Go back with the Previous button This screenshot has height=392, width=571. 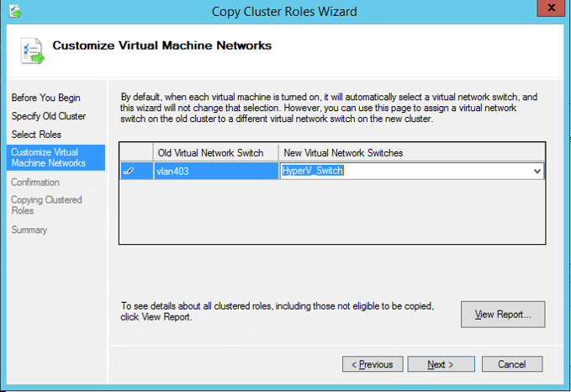click(x=373, y=364)
